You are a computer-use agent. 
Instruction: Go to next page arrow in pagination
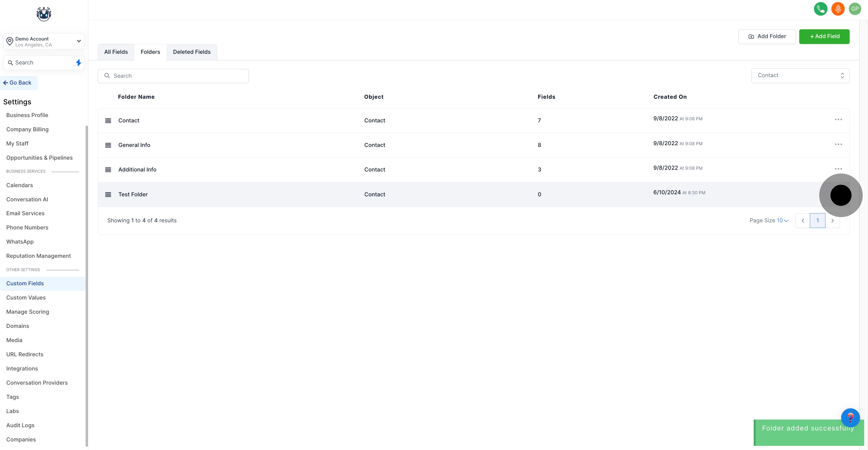[832, 221]
